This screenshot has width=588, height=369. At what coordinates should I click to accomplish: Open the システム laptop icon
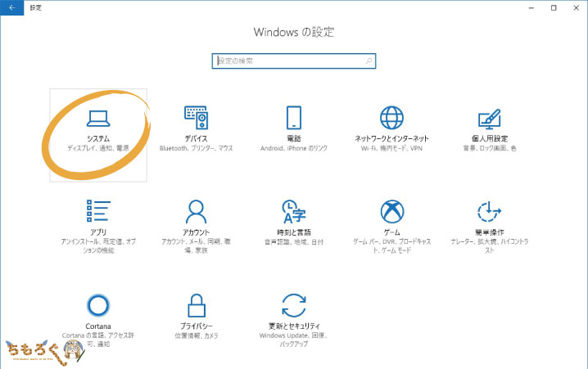point(98,119)
